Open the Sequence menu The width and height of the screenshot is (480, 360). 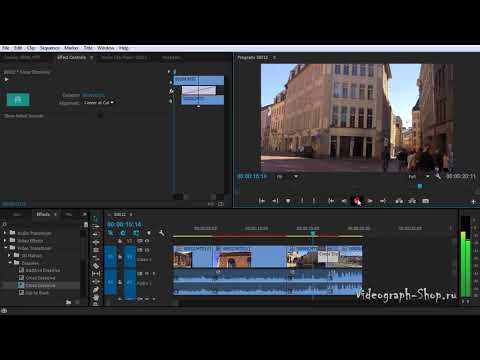coord(50,48)
